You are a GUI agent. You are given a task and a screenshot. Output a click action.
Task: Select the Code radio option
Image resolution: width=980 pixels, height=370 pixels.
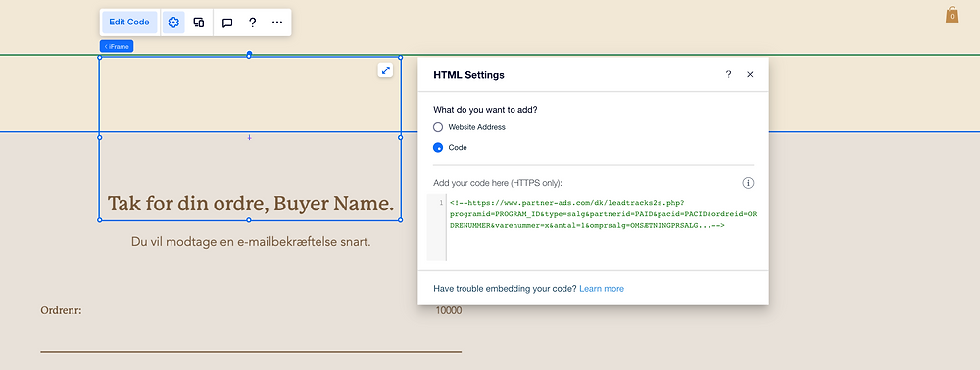438,148
